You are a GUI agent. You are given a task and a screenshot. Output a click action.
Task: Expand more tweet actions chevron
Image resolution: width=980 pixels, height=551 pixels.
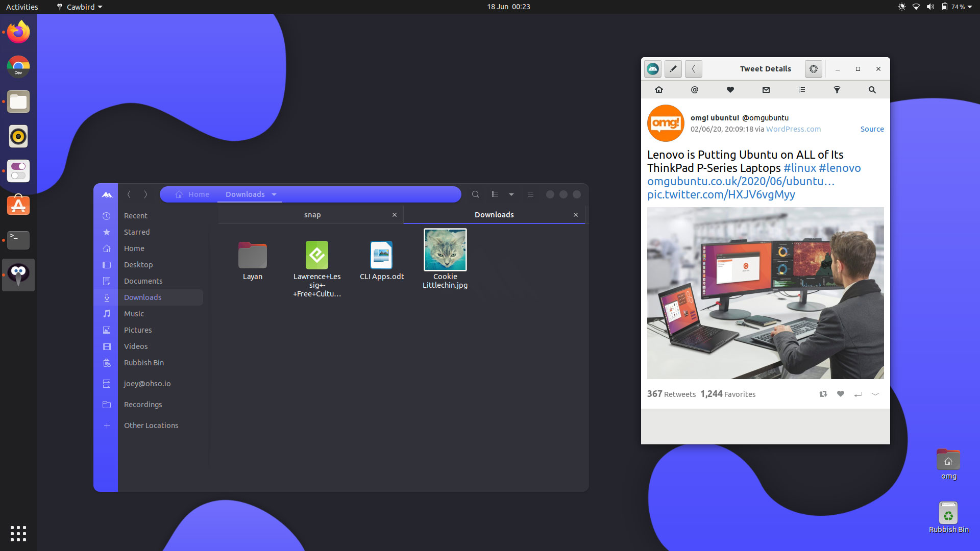875,394
